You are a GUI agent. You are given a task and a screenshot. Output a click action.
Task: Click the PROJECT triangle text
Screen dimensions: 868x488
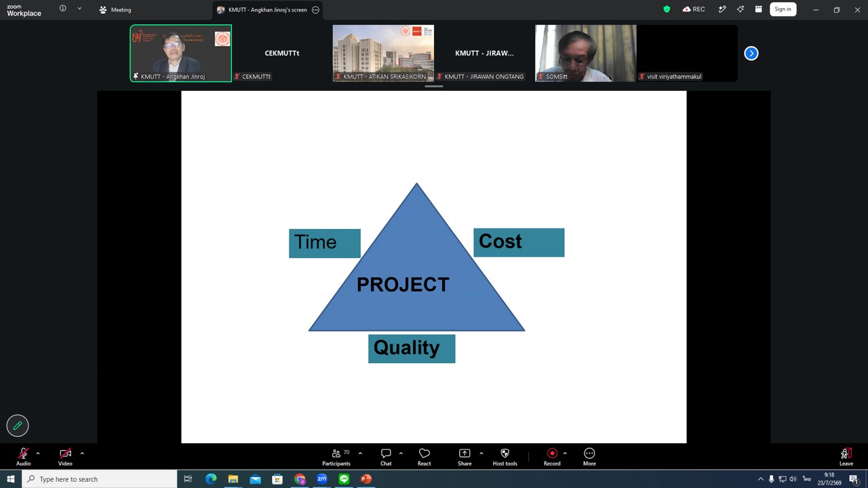click(403, 285)
